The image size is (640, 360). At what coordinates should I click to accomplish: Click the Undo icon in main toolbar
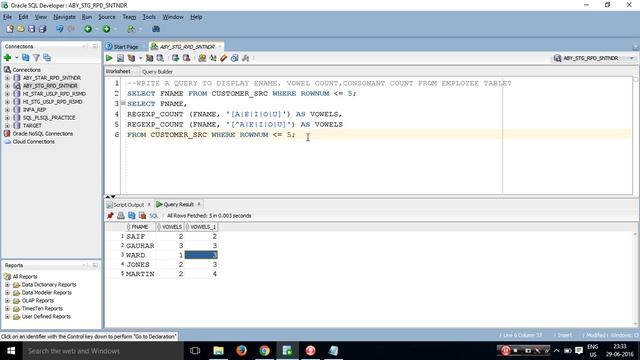click(60, 29)
